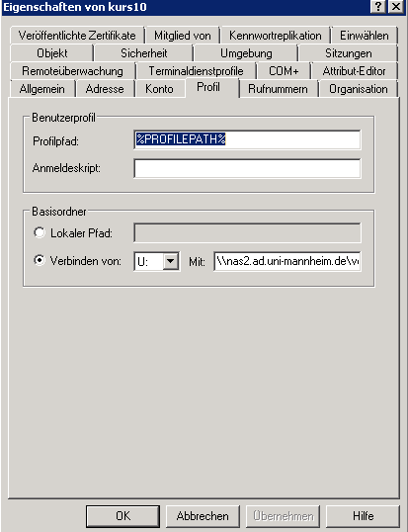Open the Rufnummern tab
Viewport: 408px width, 532px height.
[278, 89]
